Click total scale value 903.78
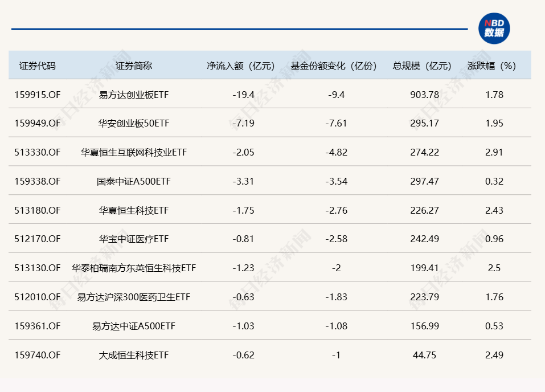This screenshot has height=392, width=545. click(x=425, y=95)
